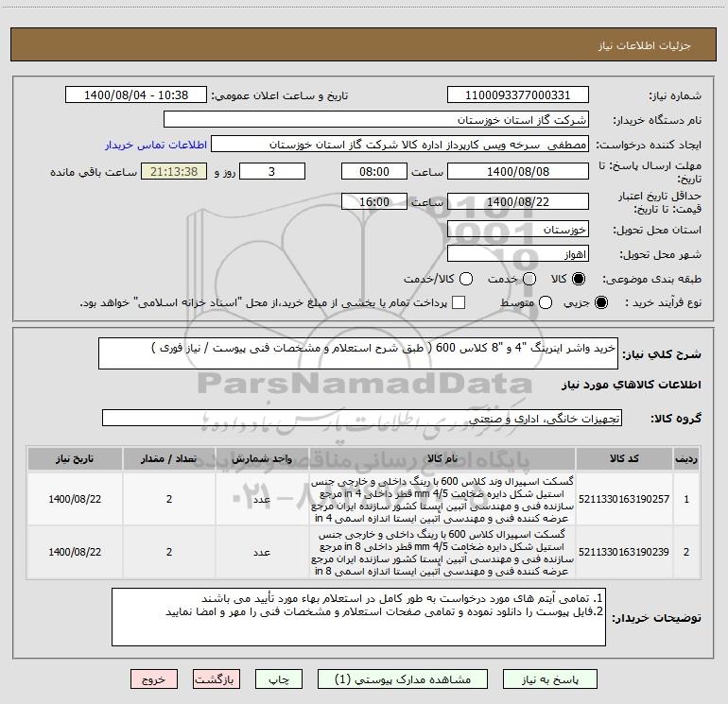Open the اطلاعات تماس خریدار link
The width and height of the screenshot is (728, 704).
[x=156, y=145]
